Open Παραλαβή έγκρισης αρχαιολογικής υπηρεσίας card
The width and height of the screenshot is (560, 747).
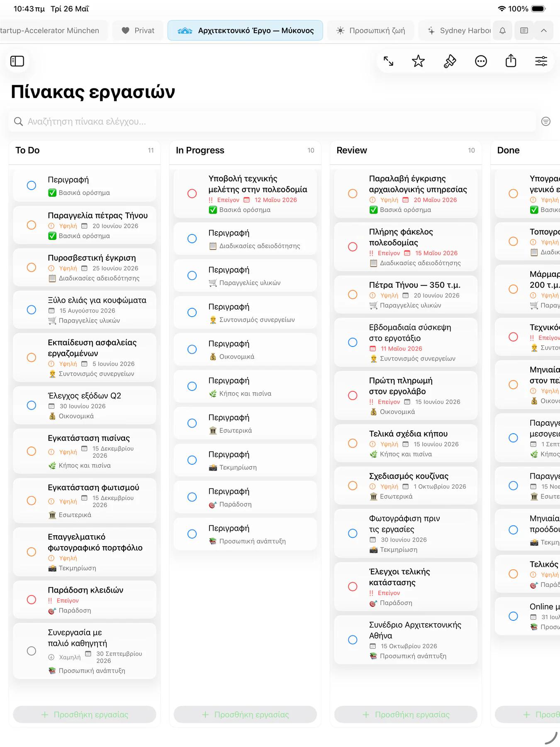(406, 193)
